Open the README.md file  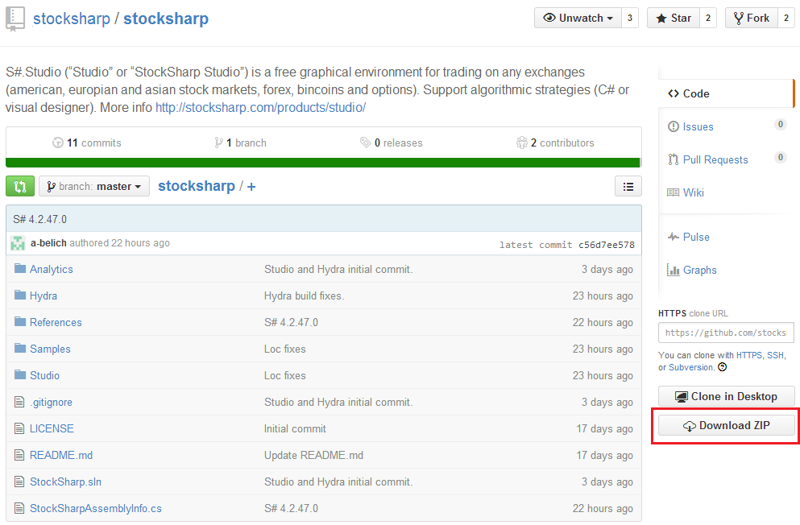click(x=61, y=455)
